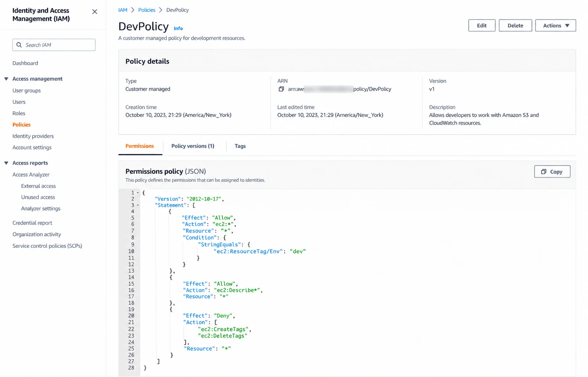This screenshot has height=377, width=588.
Task: Open Account settings in the sidebar
Action: [x=32, y=148]
